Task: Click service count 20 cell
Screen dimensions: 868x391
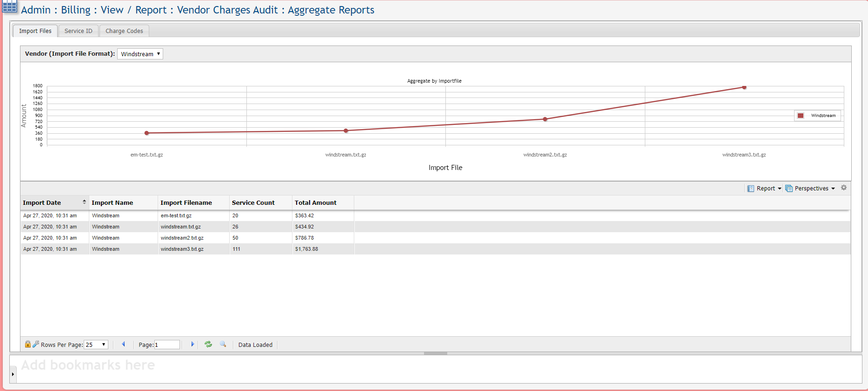Action: (x=261, y=215)
